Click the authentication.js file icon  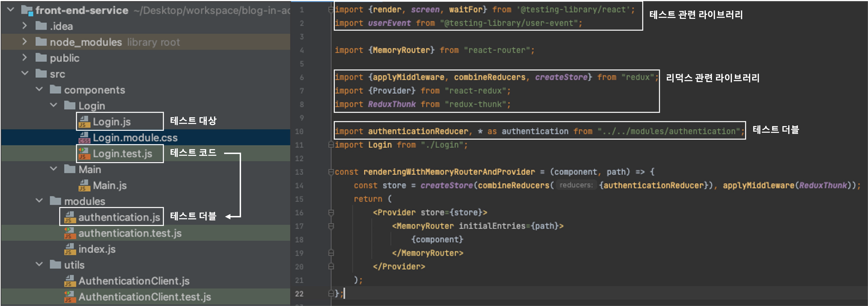(x=70, y=217)
